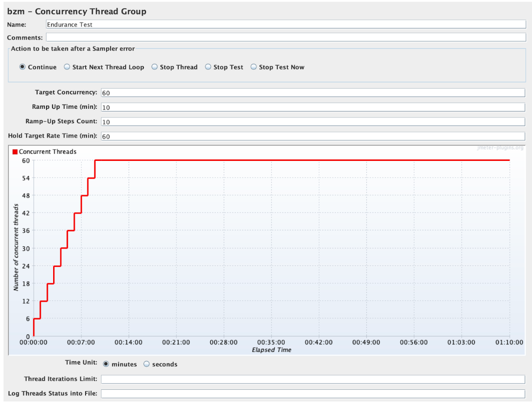Choose the Stop Thread radio button
The image size is (532, 406).
[155, 67]
